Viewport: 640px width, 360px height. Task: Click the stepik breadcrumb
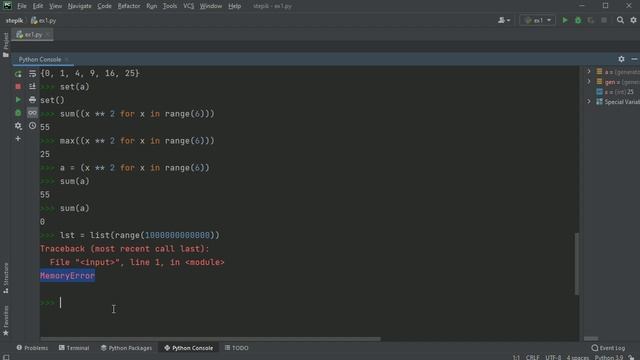tap(14, 20)
